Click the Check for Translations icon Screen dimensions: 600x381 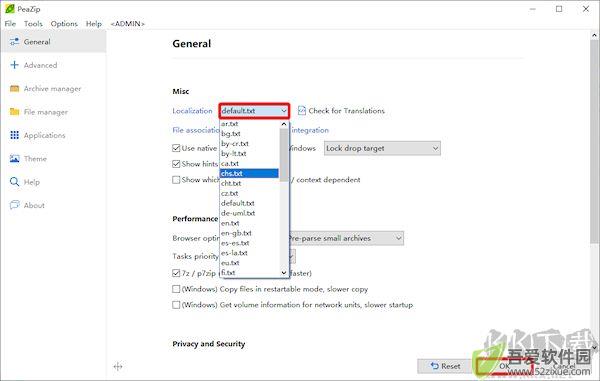pos(302,111)
